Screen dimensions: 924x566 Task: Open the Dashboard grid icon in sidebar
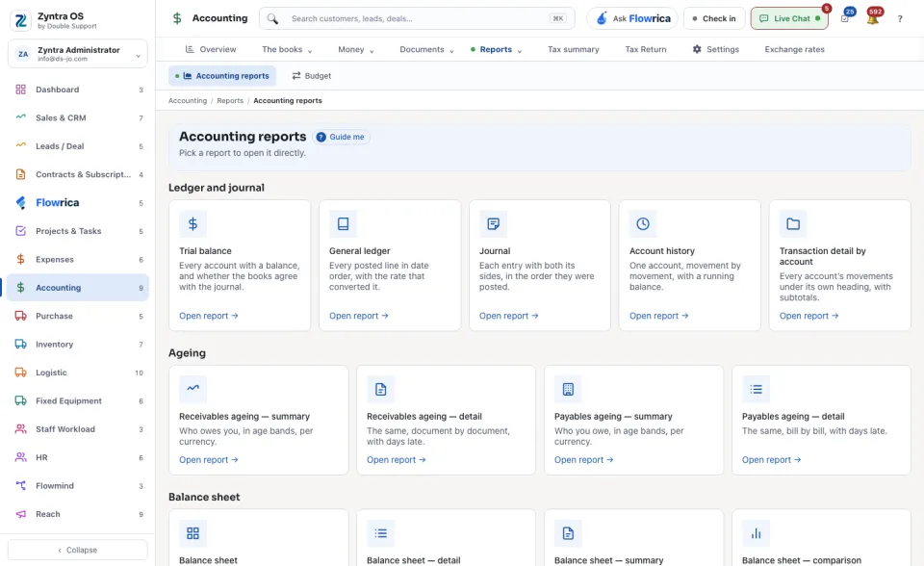tap(20, 90)
